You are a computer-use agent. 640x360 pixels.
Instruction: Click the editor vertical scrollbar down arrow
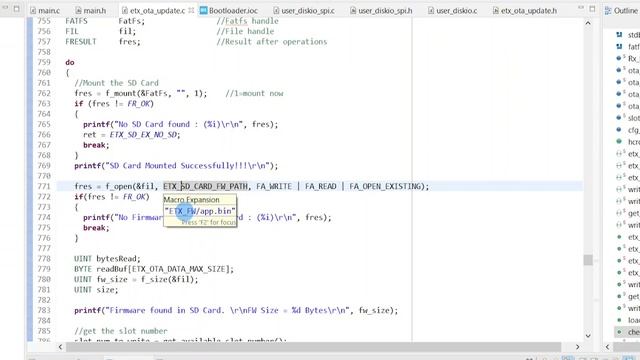coord(588,336)
